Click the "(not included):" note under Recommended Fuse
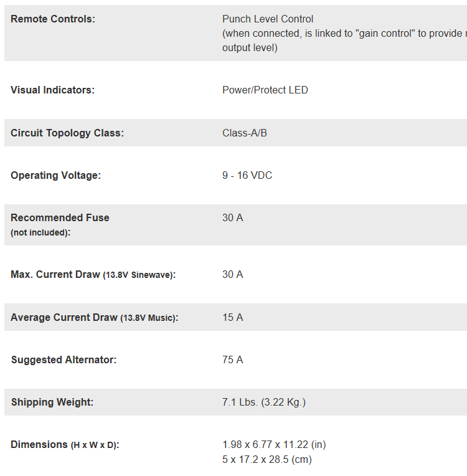 pyautogui.click(x=40, y=232)
